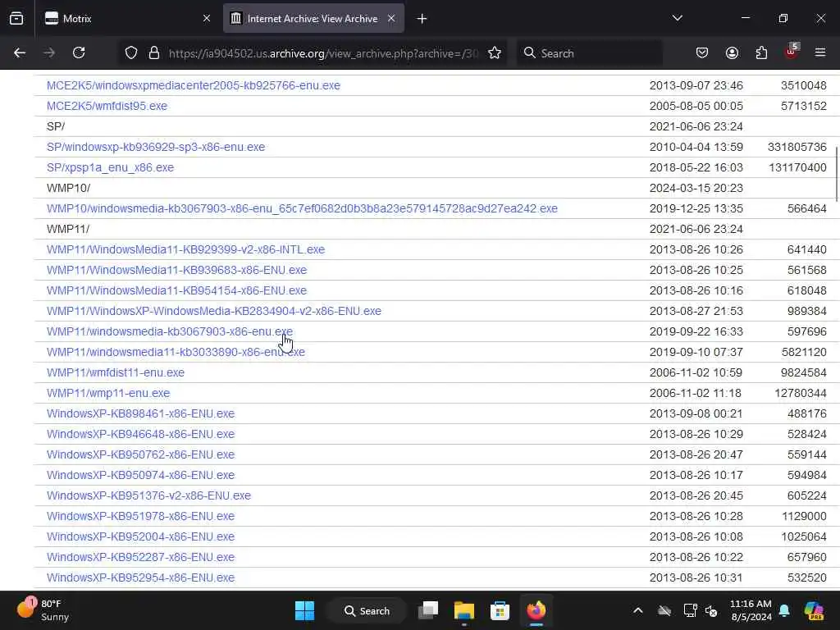This screenshot has width=840, height=630.
Task: Expand the list all tabs chevron
Action: tap(677, 18)
